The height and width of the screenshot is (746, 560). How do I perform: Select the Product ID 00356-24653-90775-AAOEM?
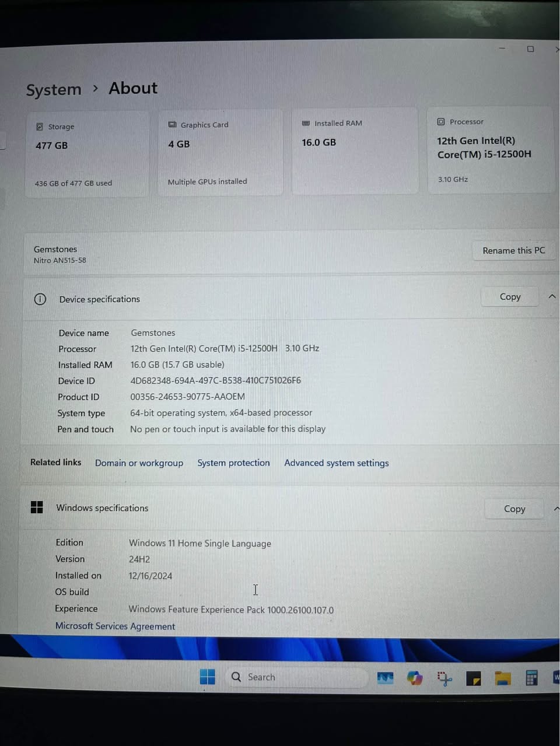tap(187, 397)
